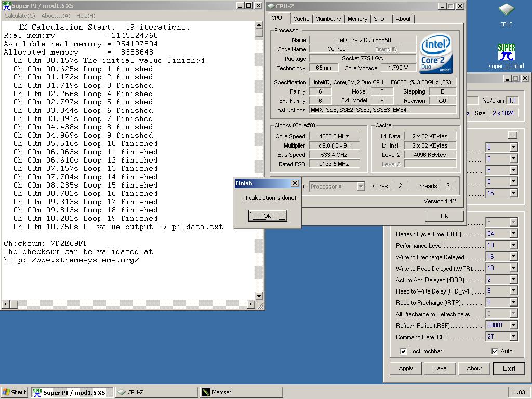Click the CPU-Z title bar icon
The height and width of the screenshot is (399, 532).
click(271, 6)
